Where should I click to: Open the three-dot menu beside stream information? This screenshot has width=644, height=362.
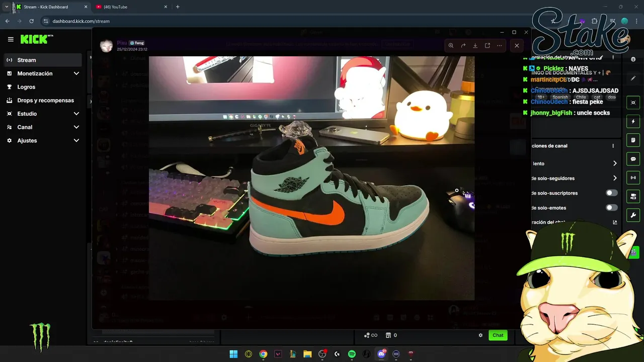point(613,57)
